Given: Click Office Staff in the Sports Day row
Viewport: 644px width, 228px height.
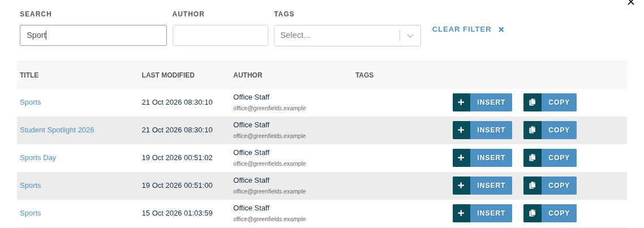Looking at the screenshot, I should click(251, 153).
